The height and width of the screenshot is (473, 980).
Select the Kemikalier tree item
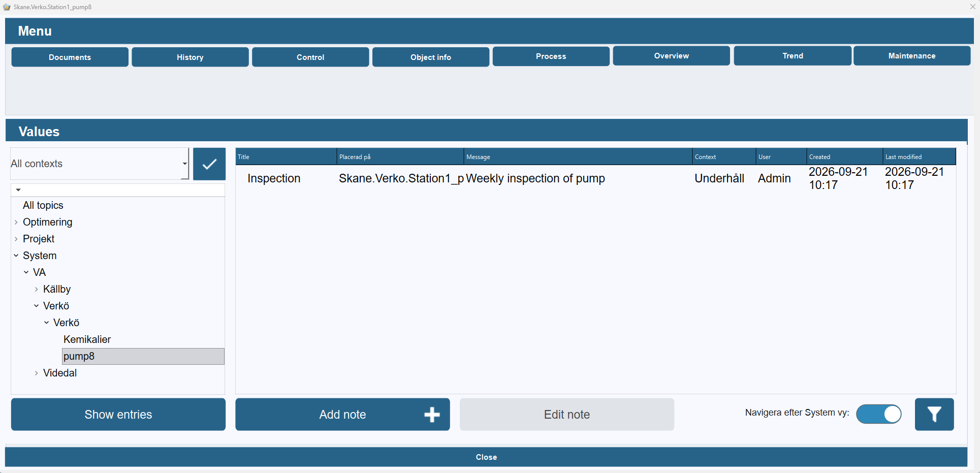87,339
